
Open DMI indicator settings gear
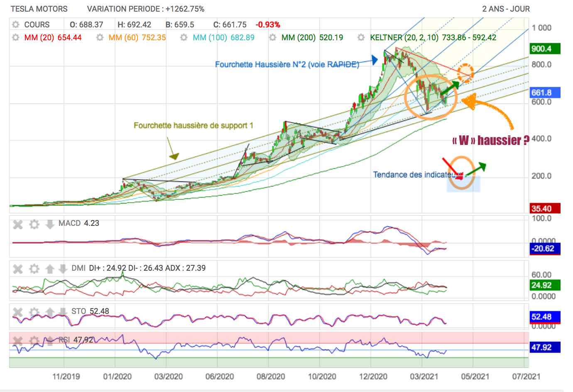click(34, 269)
